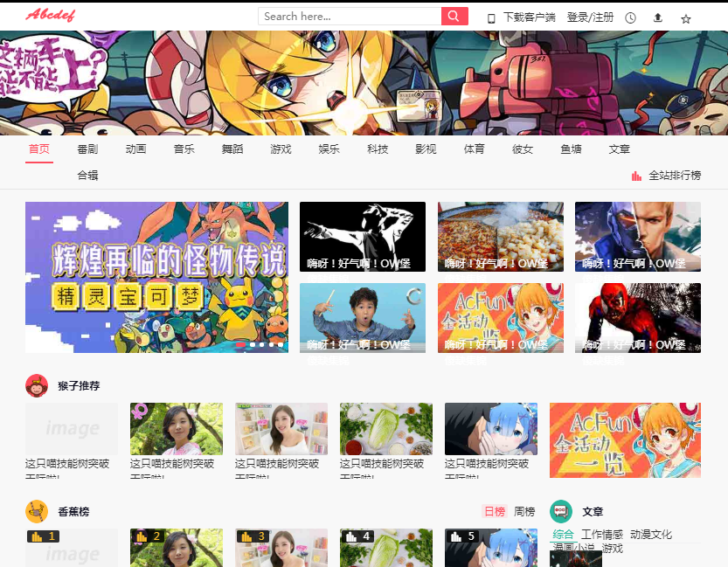
Task: Click the 文章 section round icon
Action: tap(561, 511)
